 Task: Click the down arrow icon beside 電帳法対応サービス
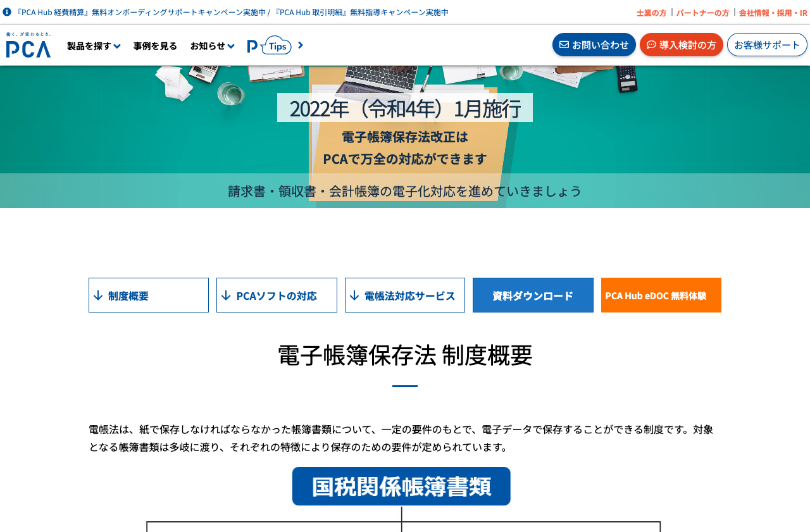tap(355, 295)
